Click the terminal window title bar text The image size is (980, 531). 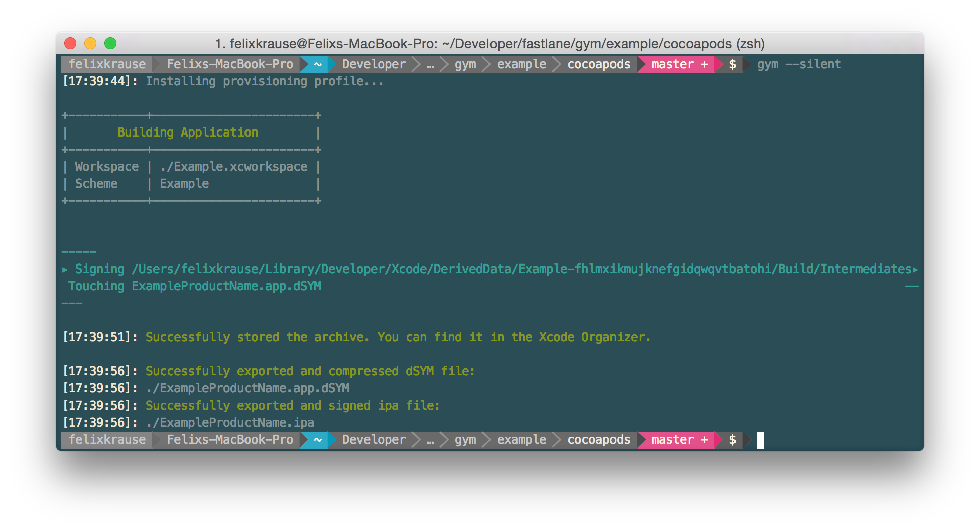click(490, 44)
